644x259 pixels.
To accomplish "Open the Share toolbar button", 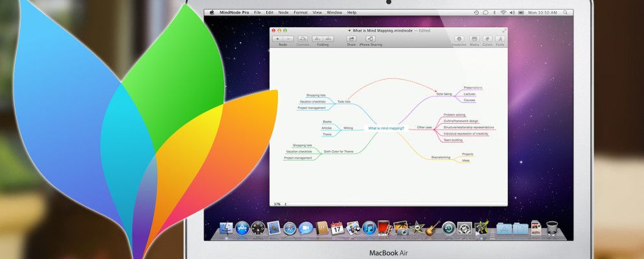I will tap(351, 39).
